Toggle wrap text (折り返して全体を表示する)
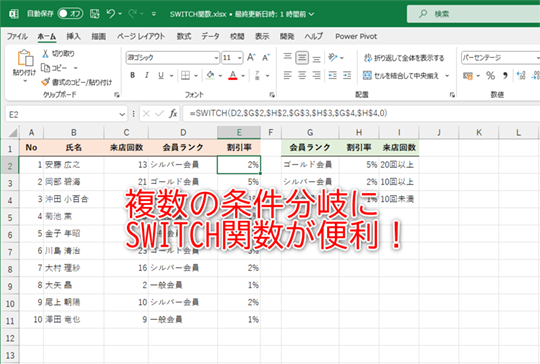The image size is (540, 364). pyautogui.click(x=404, y=58)
